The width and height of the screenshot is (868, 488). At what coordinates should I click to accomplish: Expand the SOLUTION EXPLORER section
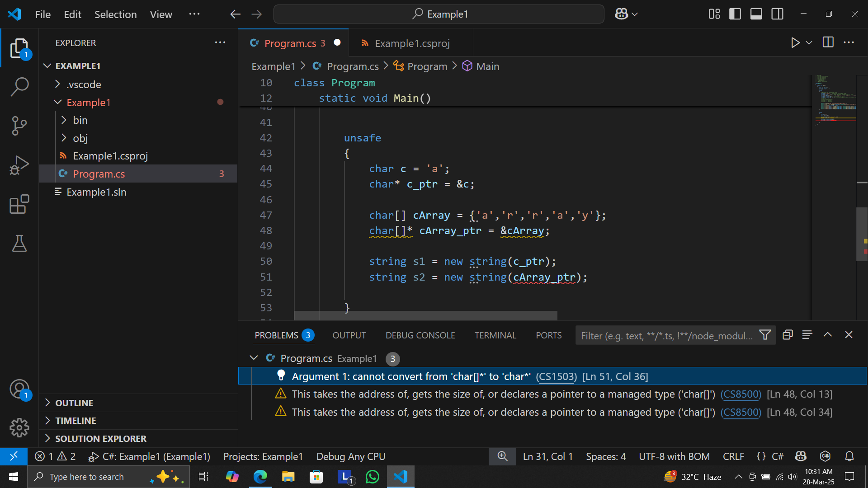click(138, 438)
